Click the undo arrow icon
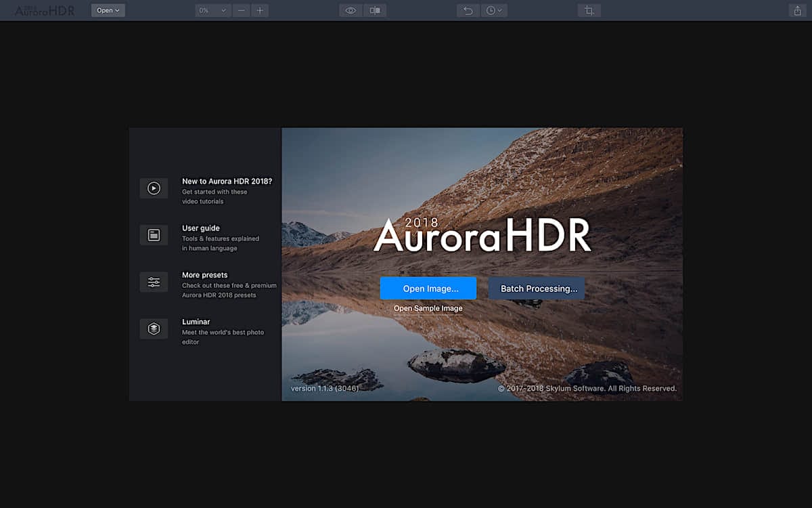Image resolution: width=812 pixels, height=508 pixels. (x=468, y=10)
